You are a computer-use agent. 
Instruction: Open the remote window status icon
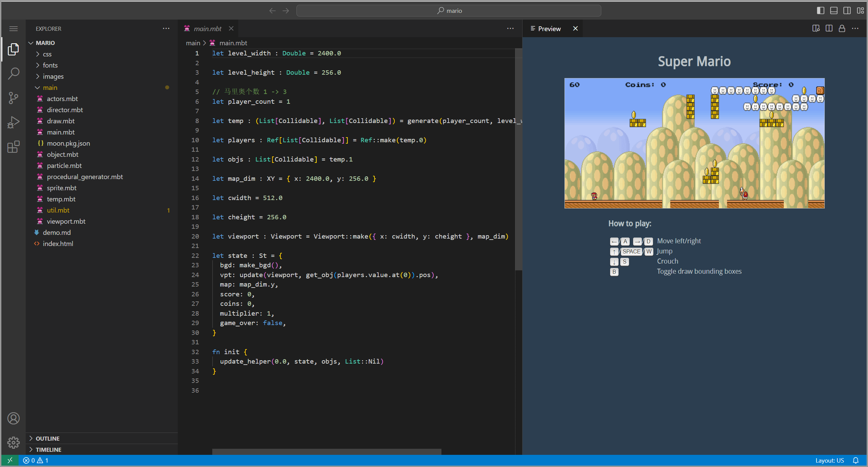(x=10, y=460)
